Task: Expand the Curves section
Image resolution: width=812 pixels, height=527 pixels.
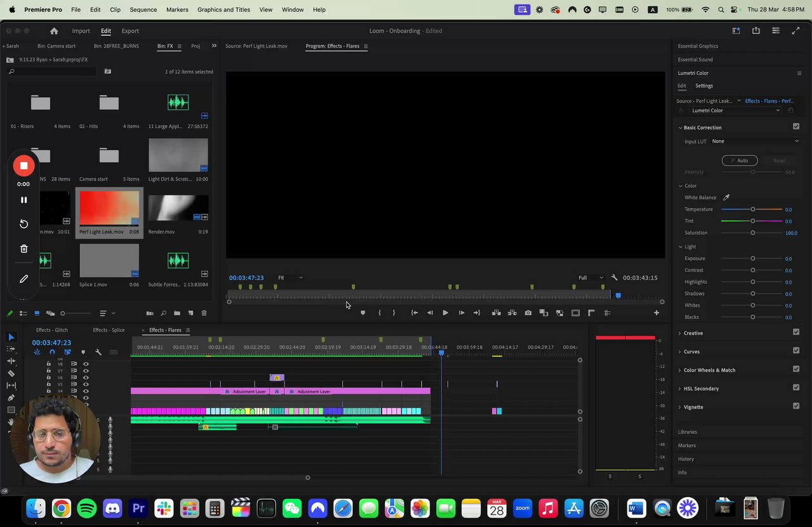Action: (691, 351)
